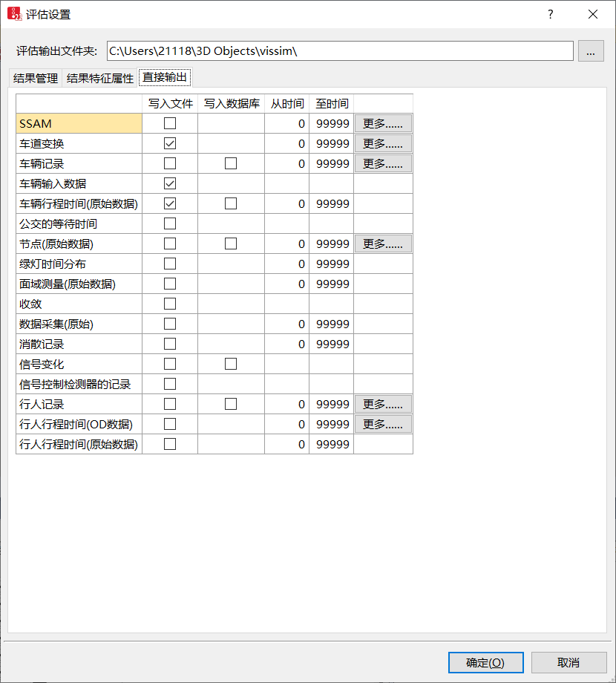Open 更多 options for 行人行程时间(OD数据)
616x683 pixels.
point(383,424)
